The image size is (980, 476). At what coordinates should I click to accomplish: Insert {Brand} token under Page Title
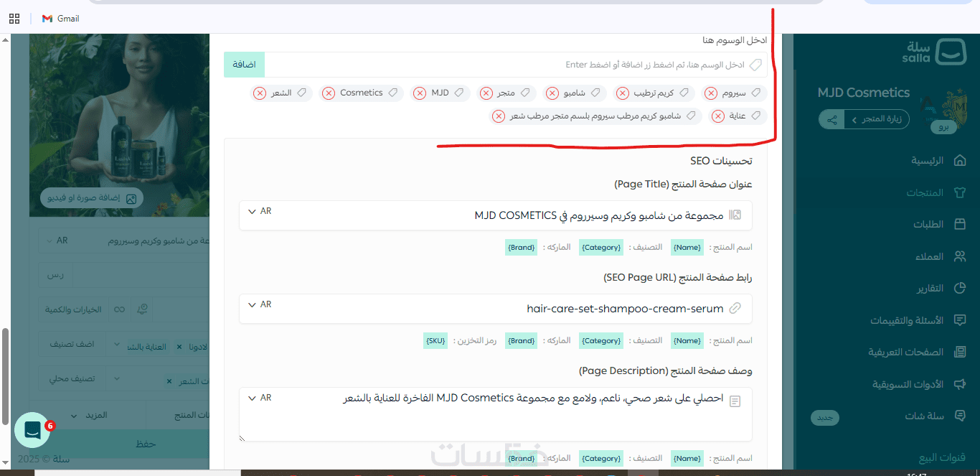521,247
